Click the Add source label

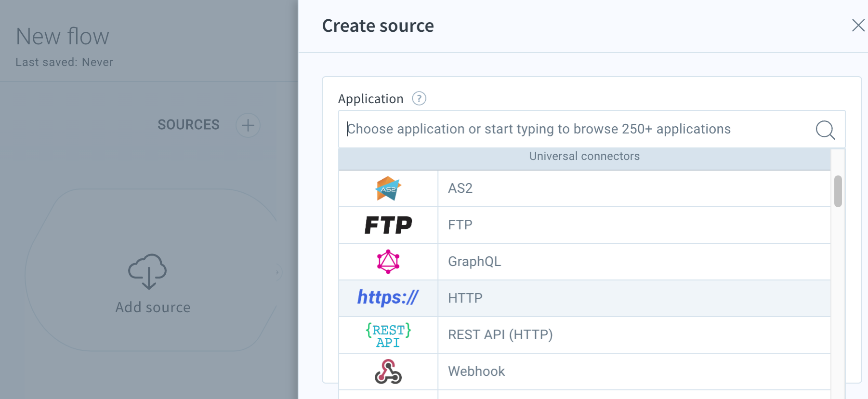click(153, 307)
